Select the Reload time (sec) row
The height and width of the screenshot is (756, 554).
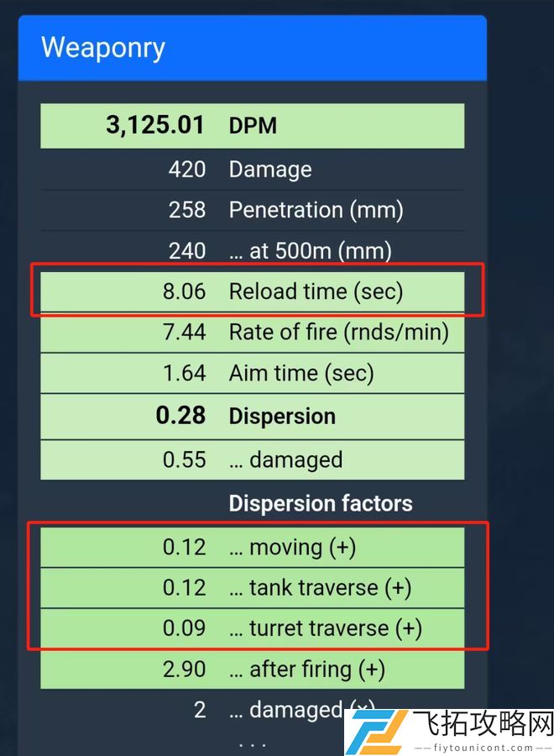[x=253, y=291]
